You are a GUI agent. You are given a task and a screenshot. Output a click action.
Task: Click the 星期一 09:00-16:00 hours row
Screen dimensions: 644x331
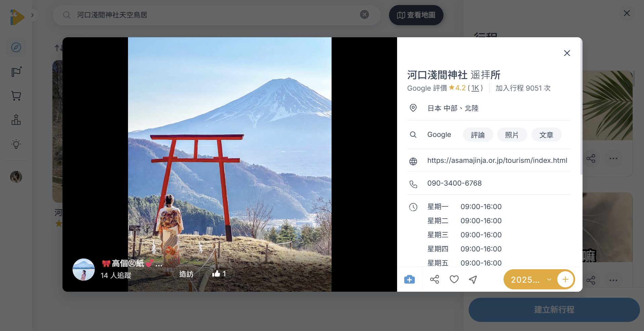[464, 207]
